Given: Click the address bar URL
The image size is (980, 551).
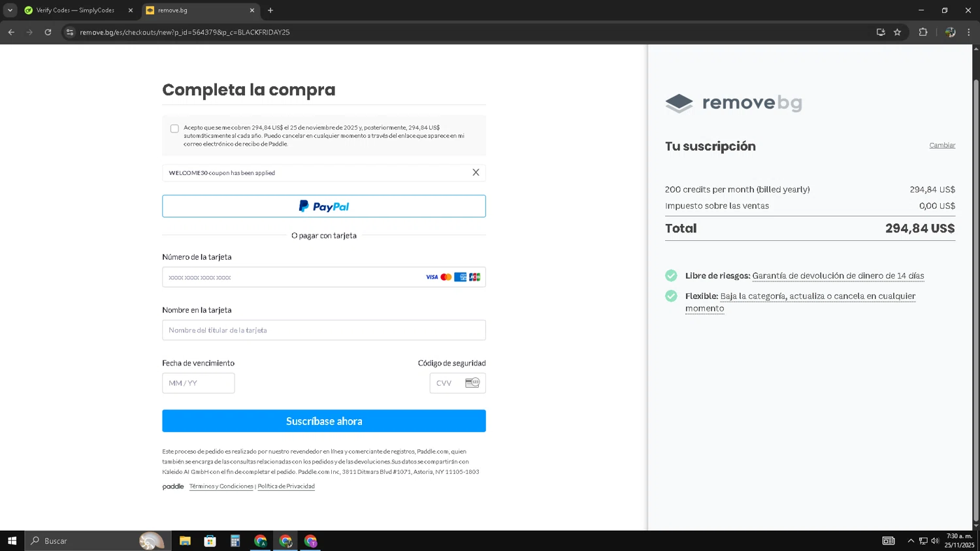Looking at the screenshot, I should (x=185, y=32).
